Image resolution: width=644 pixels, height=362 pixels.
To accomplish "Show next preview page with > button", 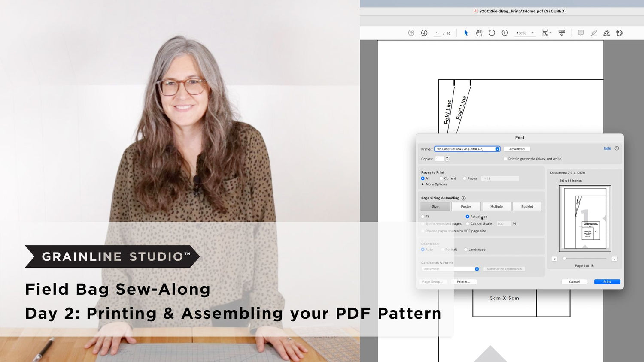I will point(614,259).
